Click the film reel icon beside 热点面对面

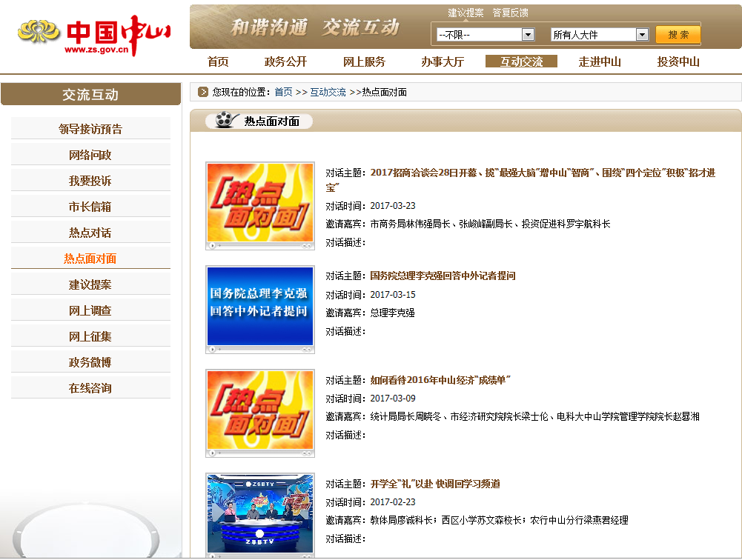pos(222,121)
